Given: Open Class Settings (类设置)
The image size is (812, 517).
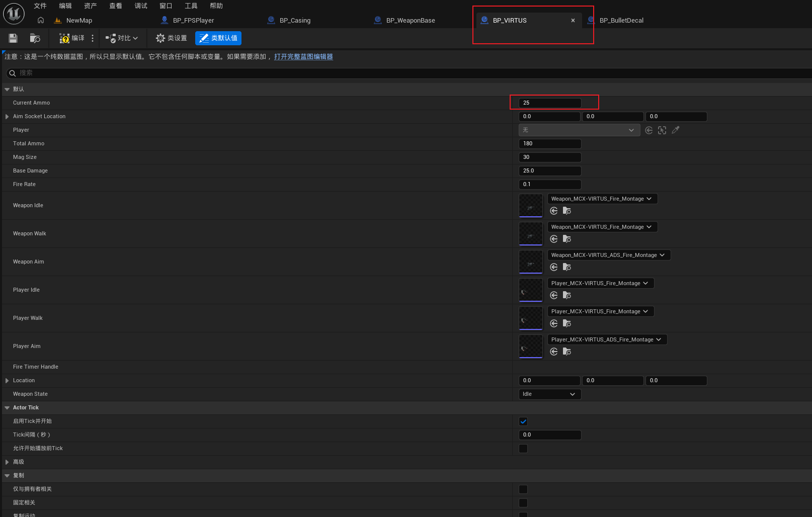Looking at the screenshot, I should pyautogui.click(x=171, y=38).
